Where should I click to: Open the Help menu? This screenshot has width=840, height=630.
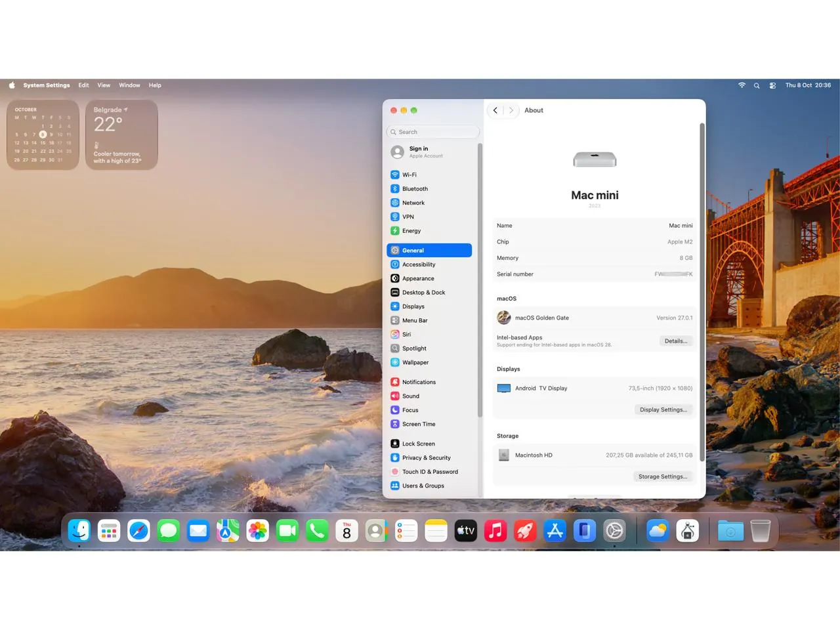pyautogui.click(x=155, y=85)
